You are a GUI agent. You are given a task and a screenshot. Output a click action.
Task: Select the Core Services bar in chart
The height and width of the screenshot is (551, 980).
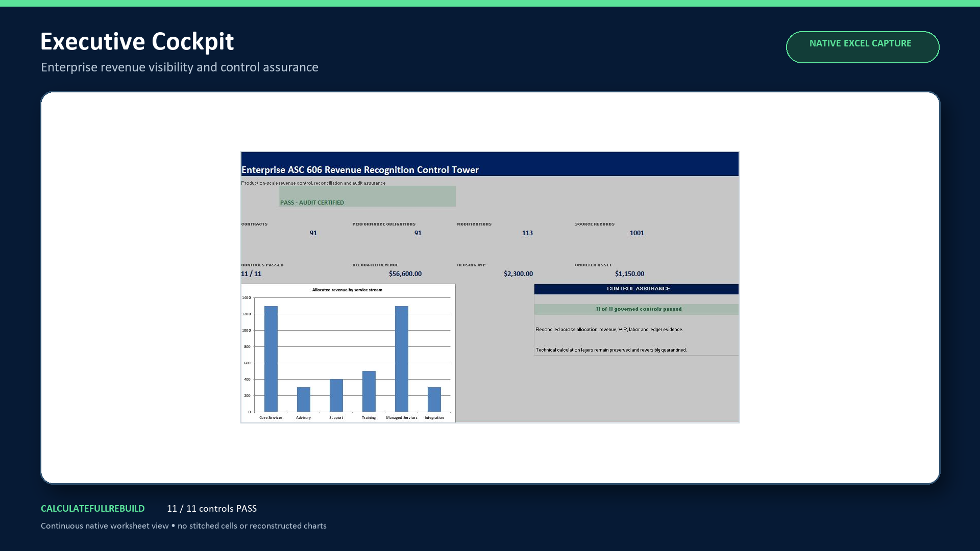pos(271,359)
